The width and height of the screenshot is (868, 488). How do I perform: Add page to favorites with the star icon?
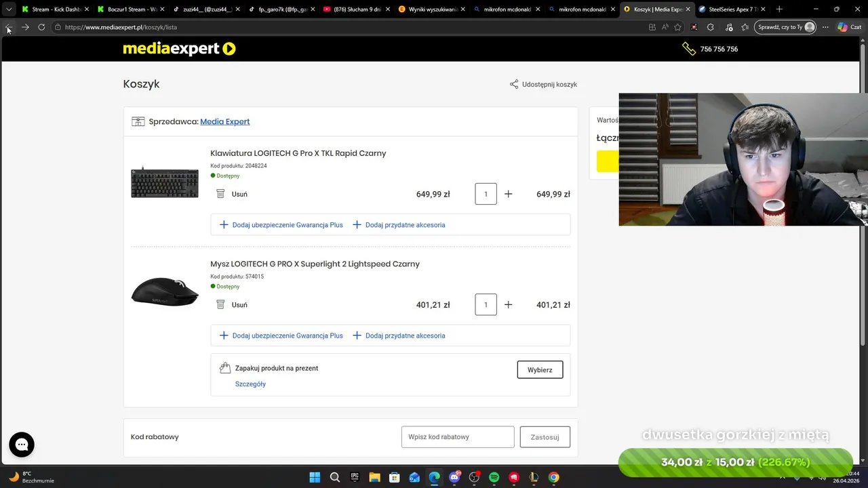click(x=677, y=27)
